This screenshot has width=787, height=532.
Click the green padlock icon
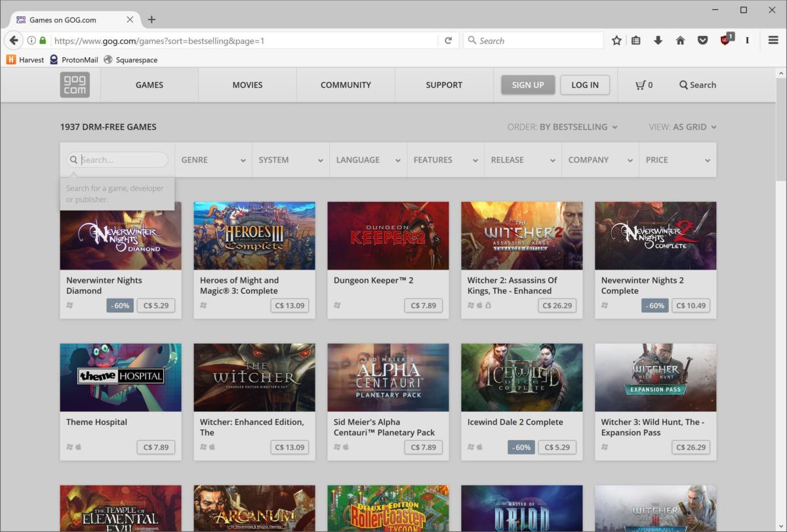(x=43, y=41)
